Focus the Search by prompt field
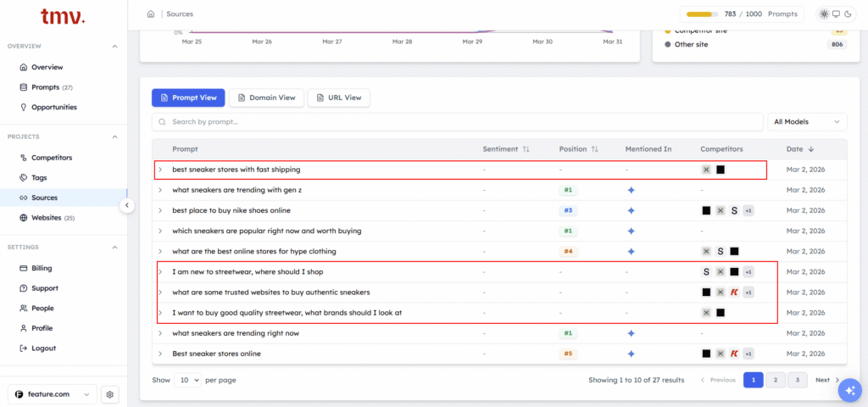The image size is (868, 407). 457,122
